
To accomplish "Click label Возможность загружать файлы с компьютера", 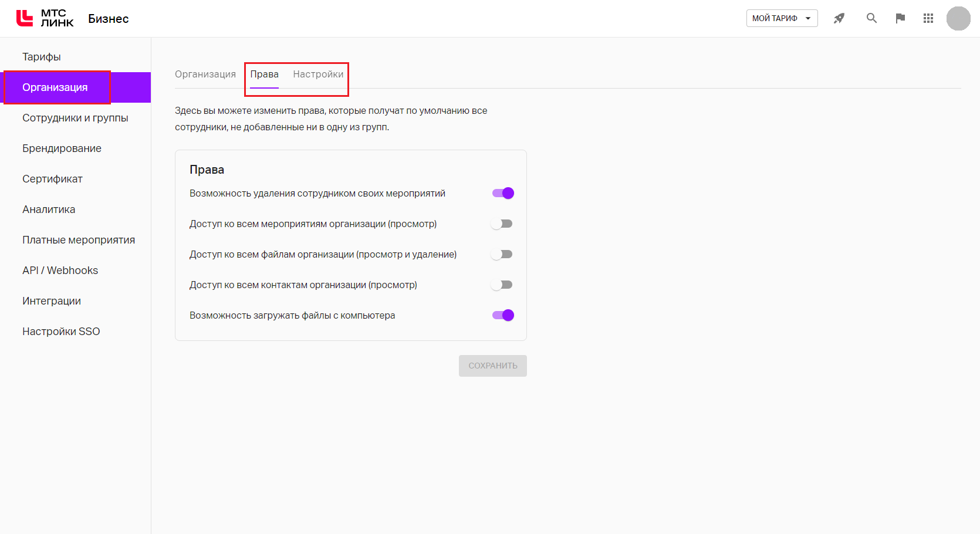I will pos(292,315).
